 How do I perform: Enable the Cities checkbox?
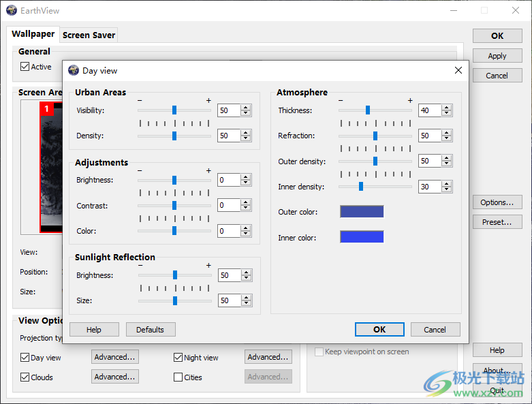[178, 377]
